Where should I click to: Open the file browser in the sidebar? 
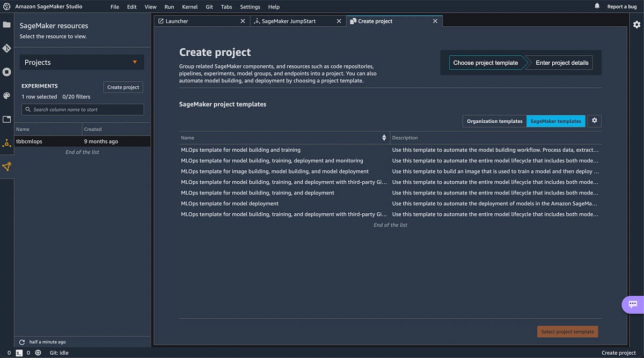tap(6, 24)
